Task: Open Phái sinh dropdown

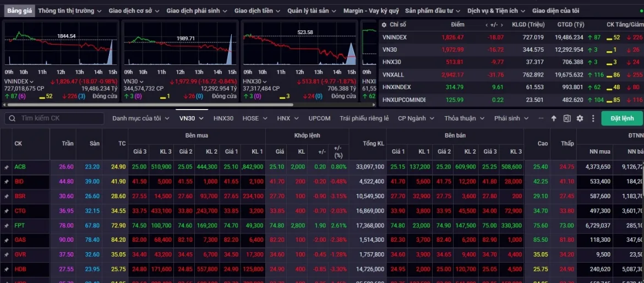Action: coord(512,118)
